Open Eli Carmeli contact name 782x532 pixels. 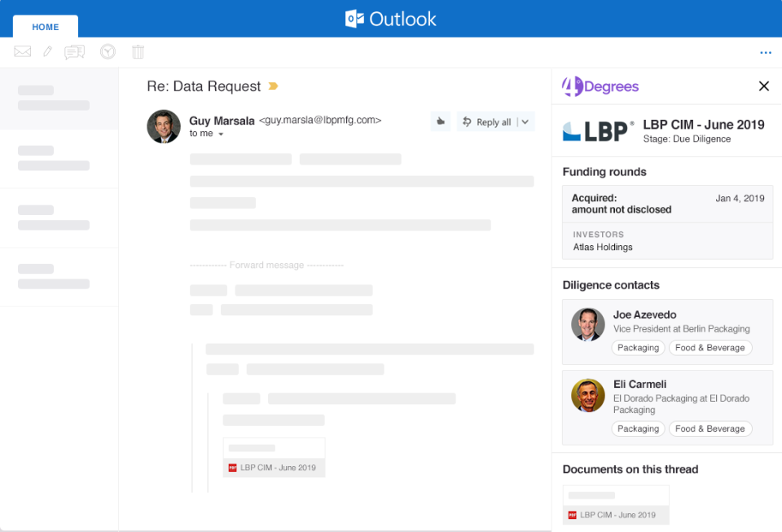(x=639, y=385)
